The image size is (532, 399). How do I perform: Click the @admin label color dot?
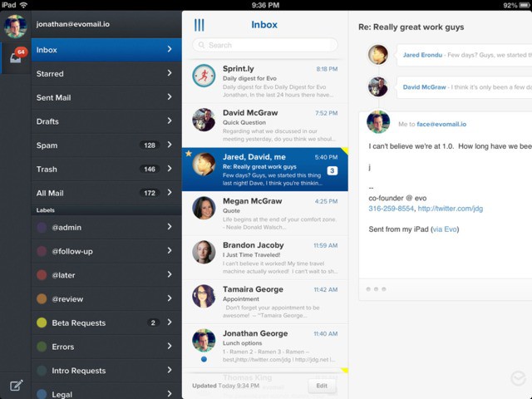42,227
